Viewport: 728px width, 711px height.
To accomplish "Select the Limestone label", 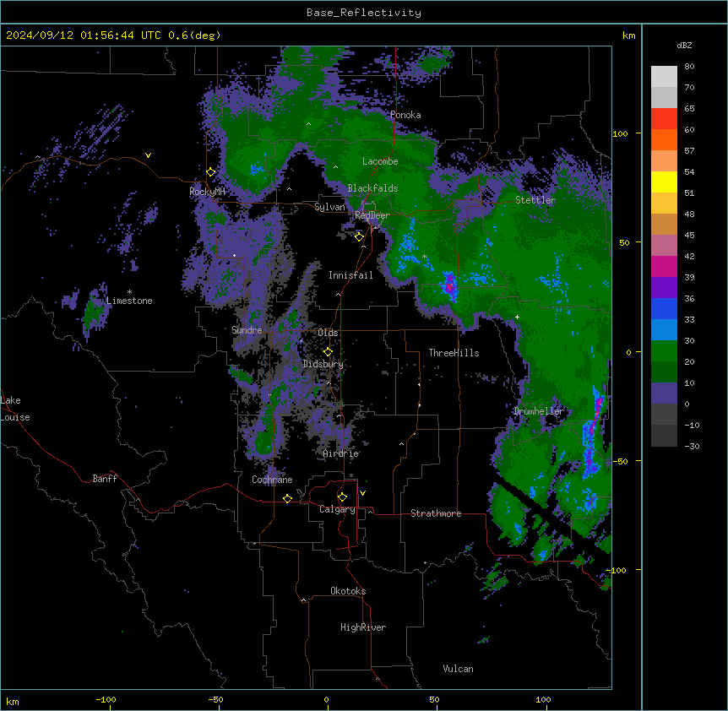I will coord(129,301).
